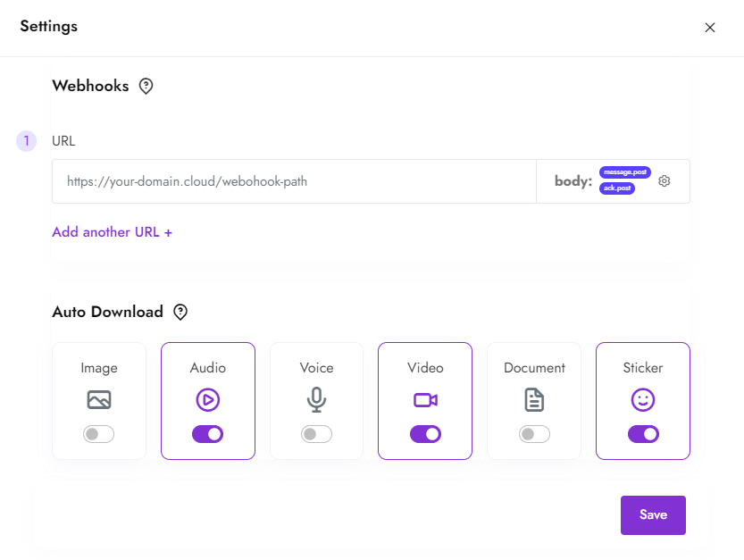Click the Image picture icon
This screenshot has width=744, height=560.
click(x=99, y=400)
